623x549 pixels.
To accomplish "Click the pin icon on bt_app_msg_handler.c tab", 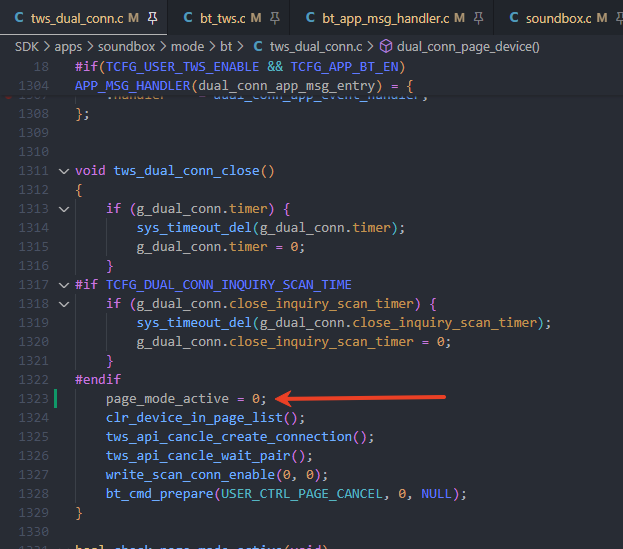I will (478, 18).
